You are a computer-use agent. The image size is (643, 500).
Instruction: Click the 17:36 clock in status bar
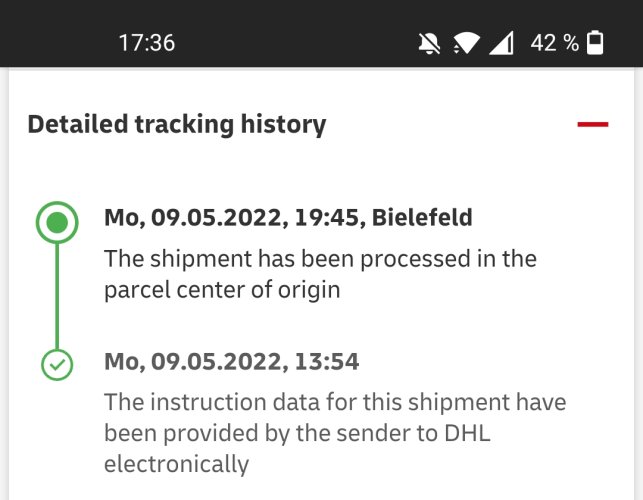pos(146,43)
